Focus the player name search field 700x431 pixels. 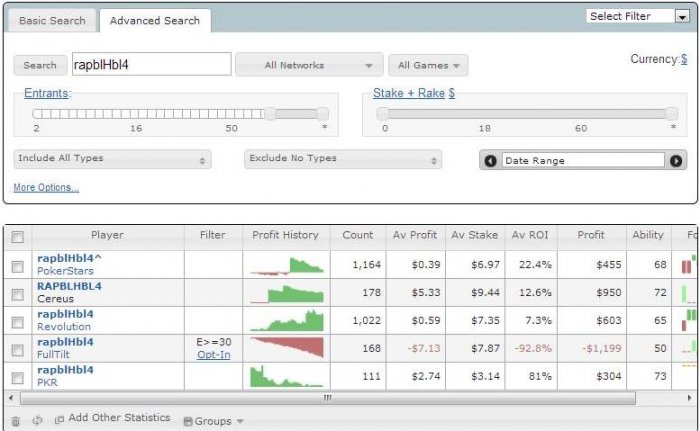coord(152,64)
